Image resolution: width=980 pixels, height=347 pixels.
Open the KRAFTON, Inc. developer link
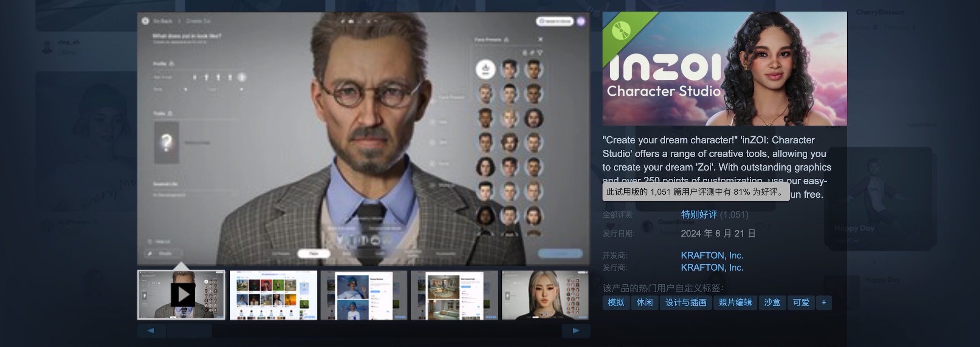[x=712, y=255]
